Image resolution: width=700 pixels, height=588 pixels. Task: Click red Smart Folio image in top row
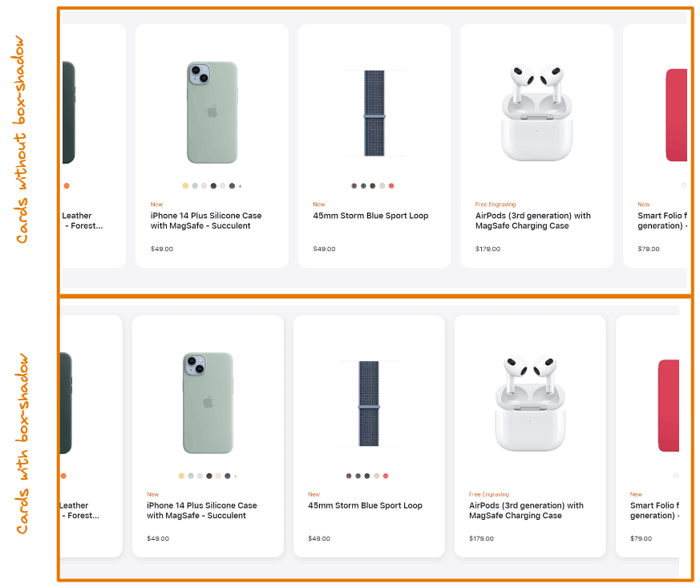click(676, 115)
